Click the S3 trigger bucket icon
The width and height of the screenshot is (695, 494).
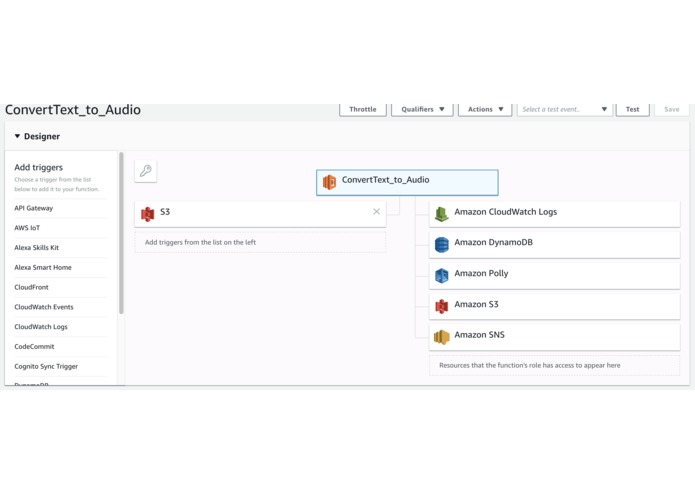click(148, 214)
